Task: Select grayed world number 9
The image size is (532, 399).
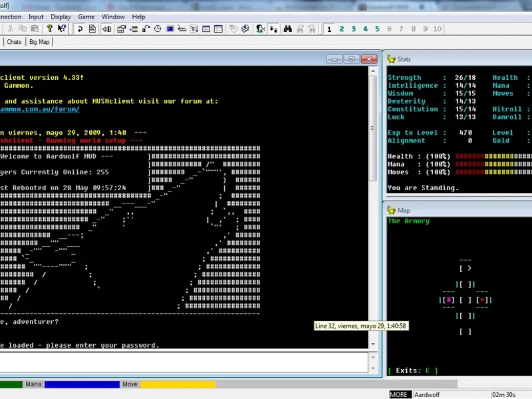Action: [x=425, y=29]
